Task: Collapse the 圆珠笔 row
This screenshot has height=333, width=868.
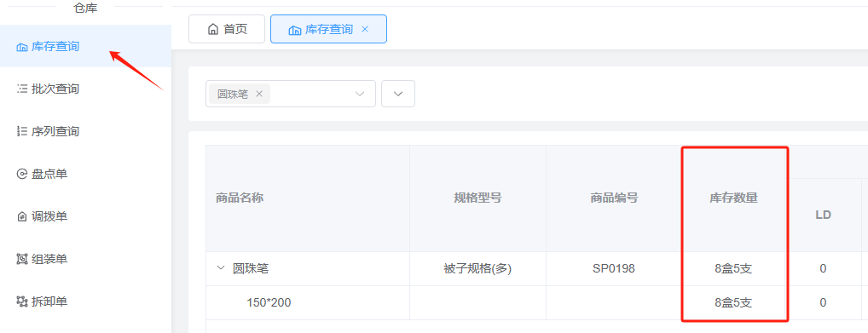Action: [221, 268]
